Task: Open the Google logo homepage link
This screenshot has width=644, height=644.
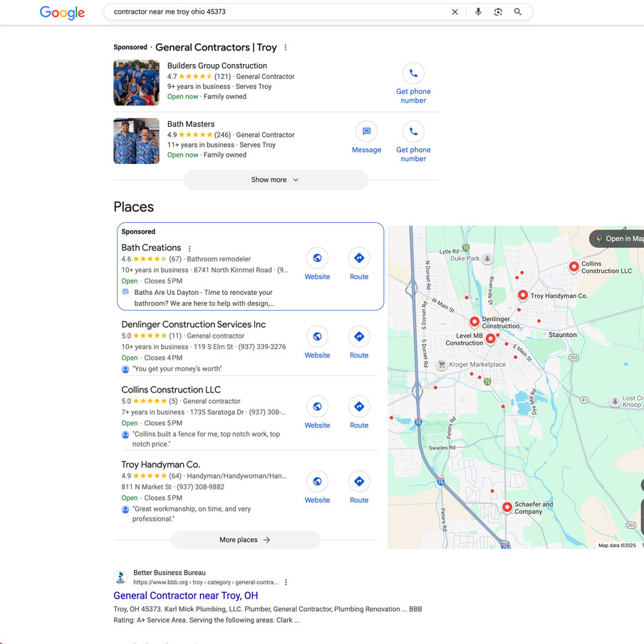Action: click(62, 12)
